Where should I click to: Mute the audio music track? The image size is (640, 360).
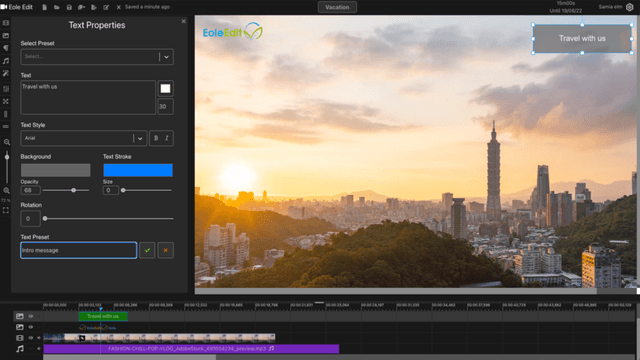click(39, 349)
